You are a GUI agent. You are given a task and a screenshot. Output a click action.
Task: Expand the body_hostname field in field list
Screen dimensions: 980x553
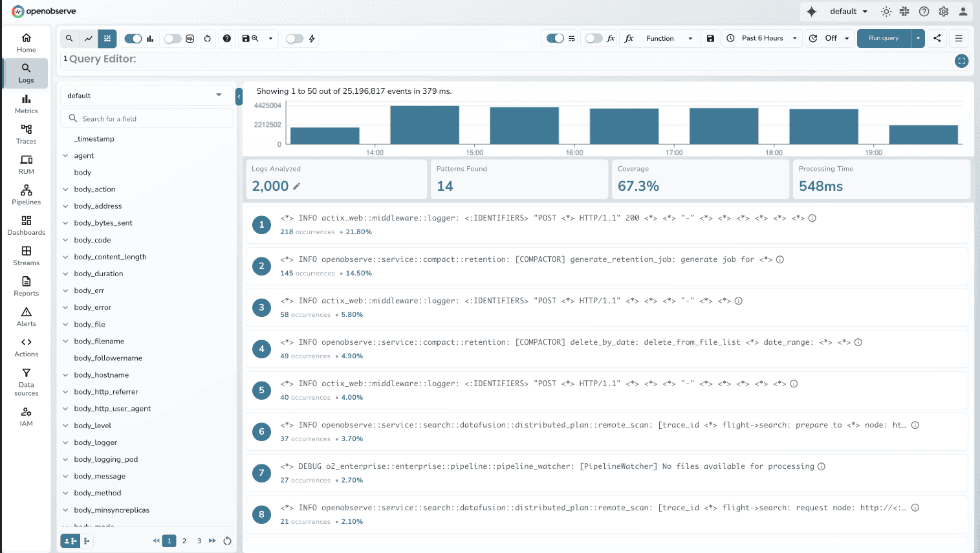[x=65, y=374]
